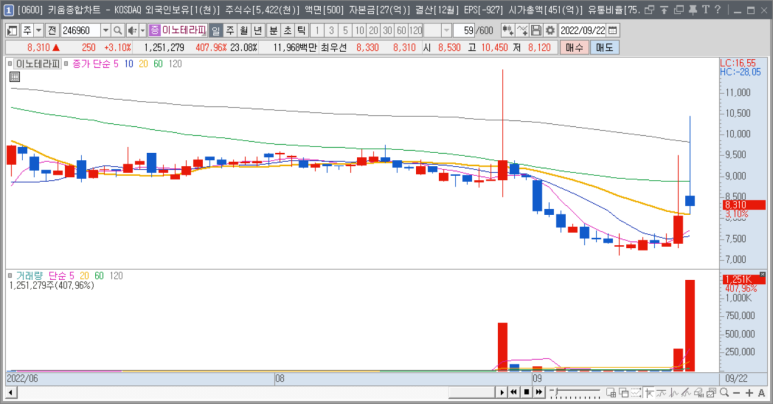Select the 5 interval button
Viewport: 773px width, 404px height.
(x=345, y=31)
